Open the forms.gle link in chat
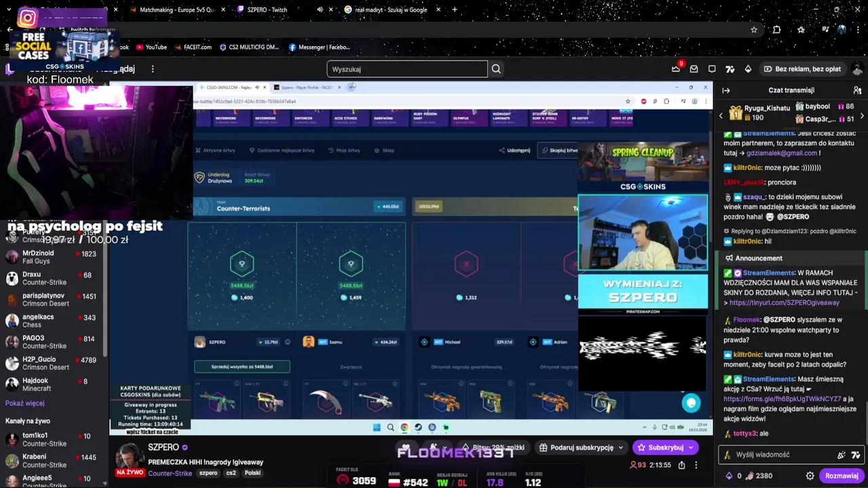The height and width of the screenshot is (488, 868). [x=782, y=399]
